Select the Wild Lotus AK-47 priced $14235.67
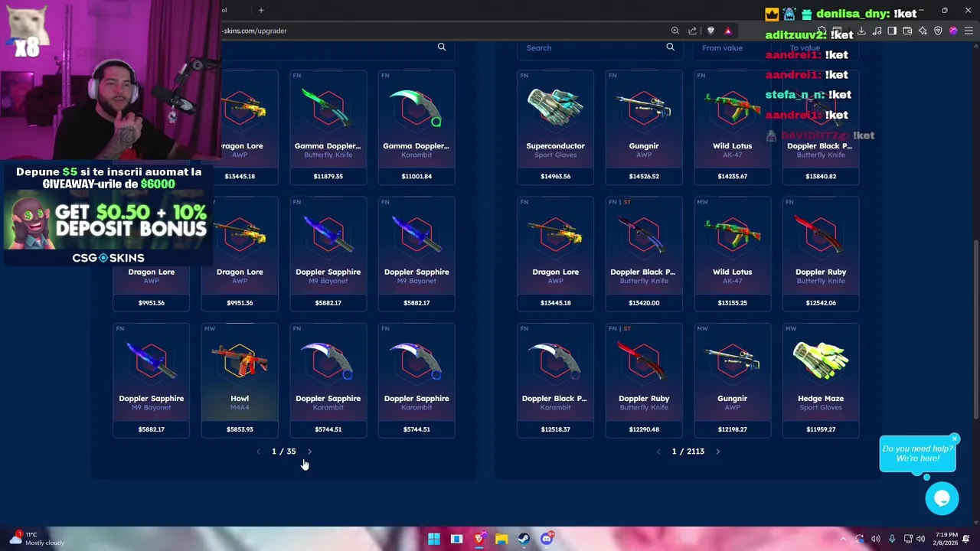 point(732,127)
